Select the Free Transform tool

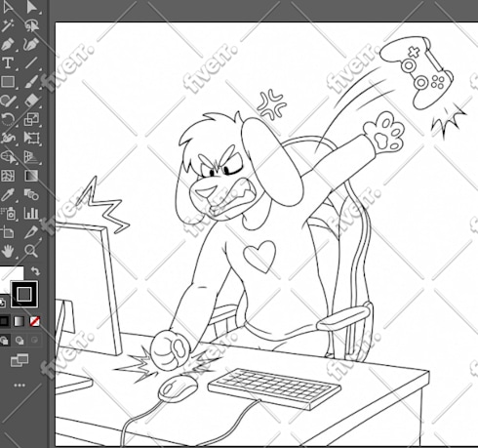[x=31, y=139]
